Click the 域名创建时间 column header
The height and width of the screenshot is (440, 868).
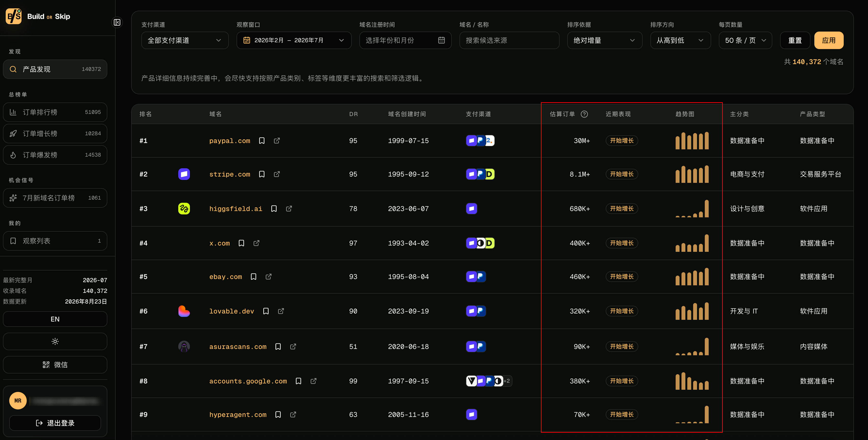407,114
